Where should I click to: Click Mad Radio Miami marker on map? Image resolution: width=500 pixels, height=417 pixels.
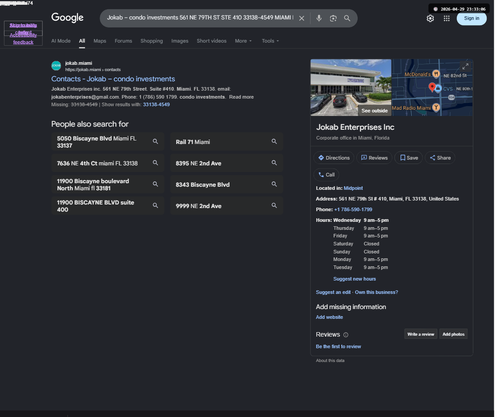436,107
